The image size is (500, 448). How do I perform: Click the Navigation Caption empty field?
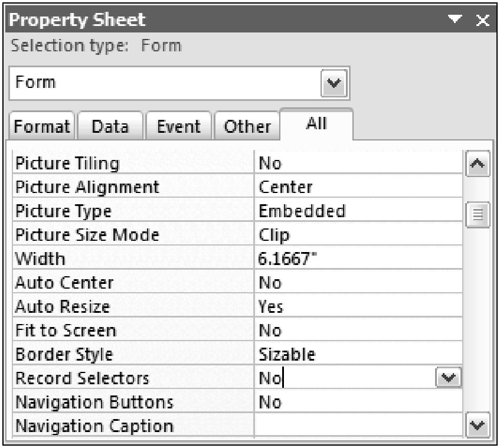(x=358, y=426)
